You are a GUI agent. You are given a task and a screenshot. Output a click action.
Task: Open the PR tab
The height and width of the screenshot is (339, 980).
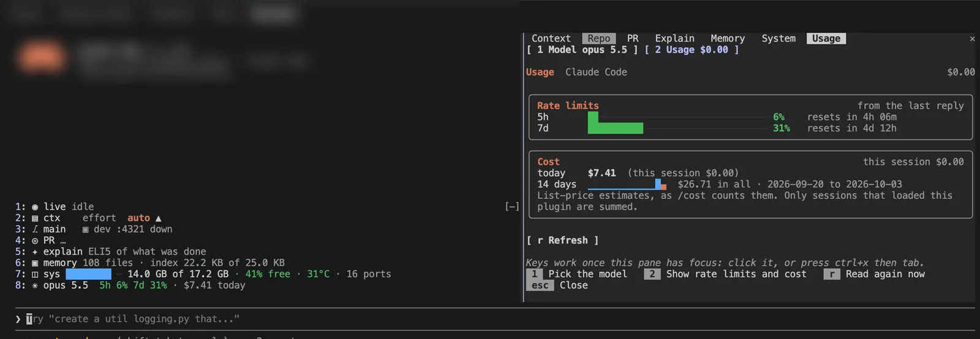pos(633,39)
